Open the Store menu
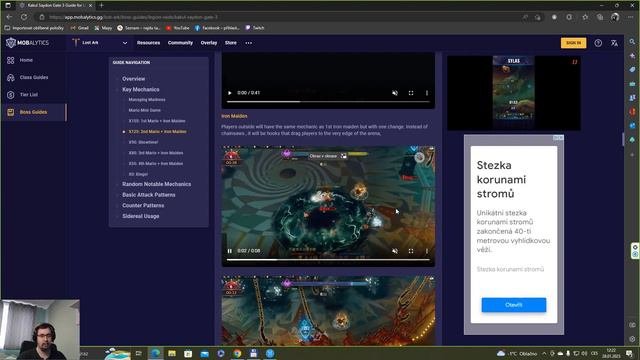Screen dimensions: 640x360 231,42
